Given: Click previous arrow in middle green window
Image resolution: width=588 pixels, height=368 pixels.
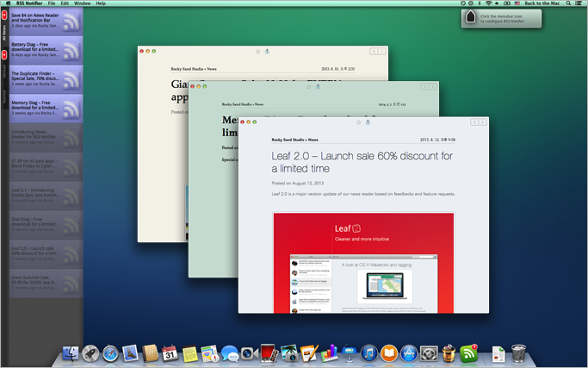Looking at the screenshot, I should [424, 86].
